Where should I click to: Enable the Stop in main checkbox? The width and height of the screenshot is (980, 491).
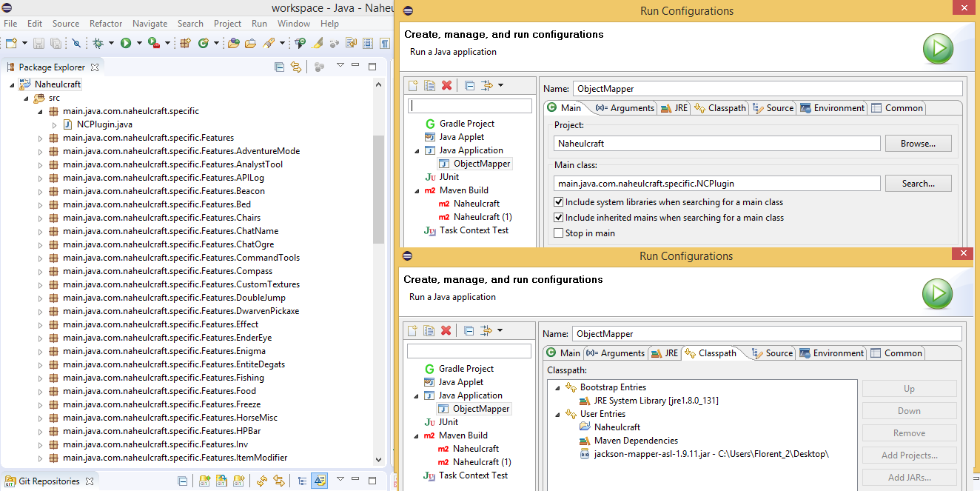(x=559, y=233)
